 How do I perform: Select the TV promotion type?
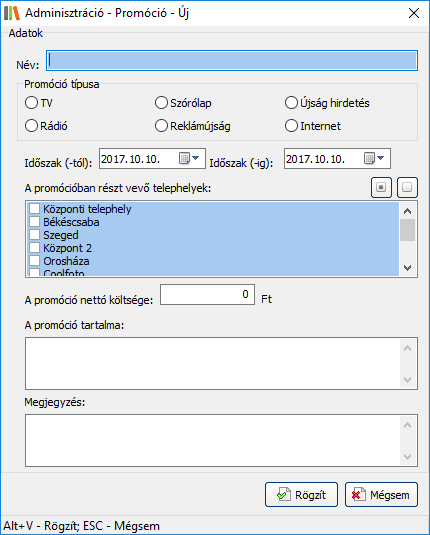[31, 103]
